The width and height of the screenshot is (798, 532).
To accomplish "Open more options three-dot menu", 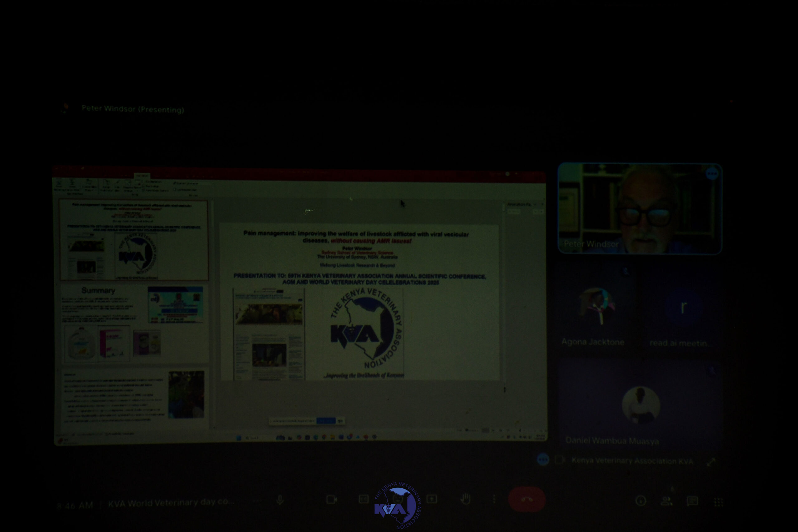I will 494,499.
